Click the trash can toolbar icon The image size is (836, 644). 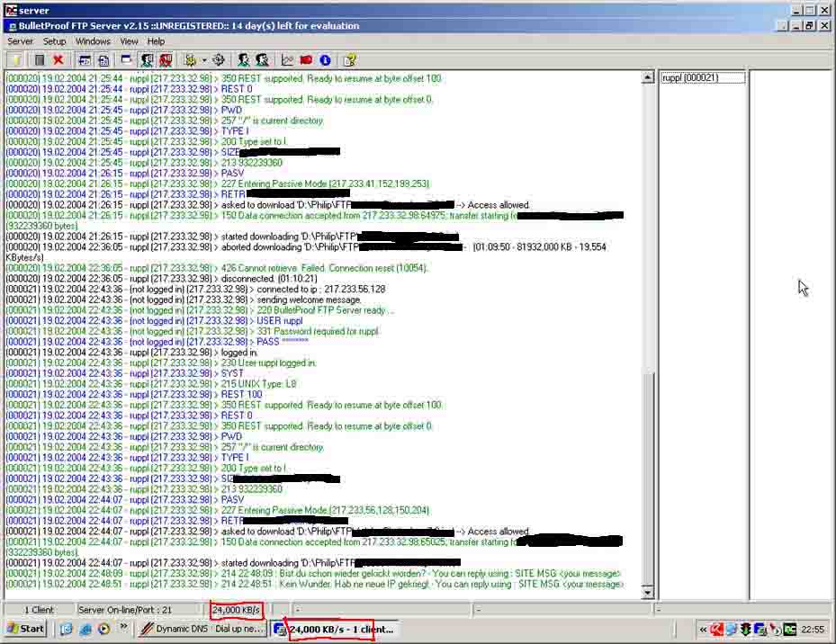coord(40,59)
